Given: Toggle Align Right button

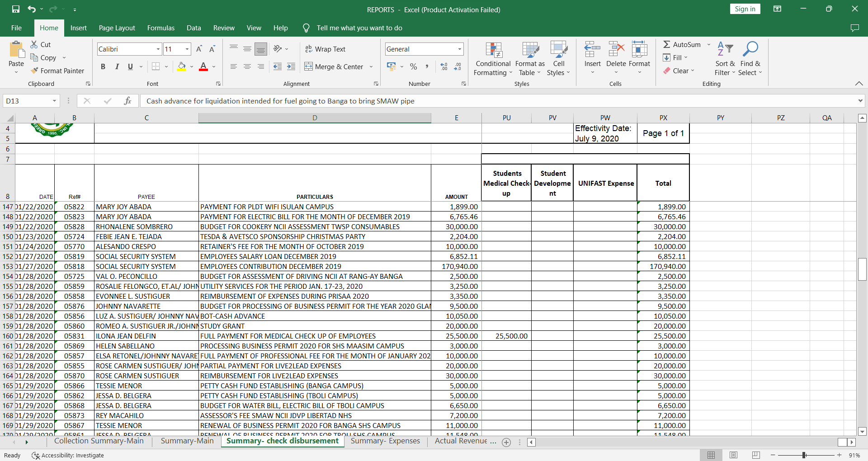Looking at the screenshot, I should tap(261, 66).
